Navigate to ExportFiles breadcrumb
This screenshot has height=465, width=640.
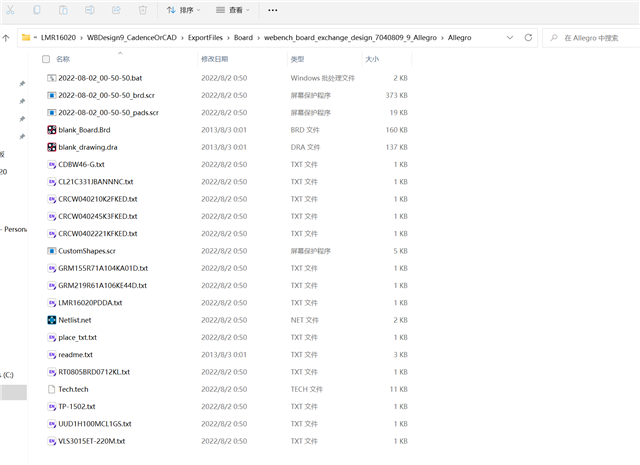click(x=205, y=38)
